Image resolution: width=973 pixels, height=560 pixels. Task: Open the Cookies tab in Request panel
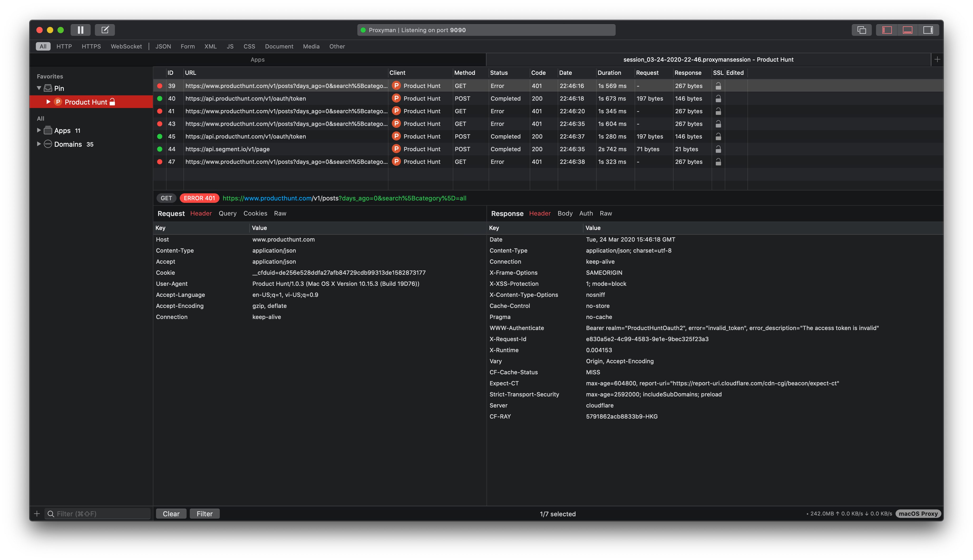[255, 213]
